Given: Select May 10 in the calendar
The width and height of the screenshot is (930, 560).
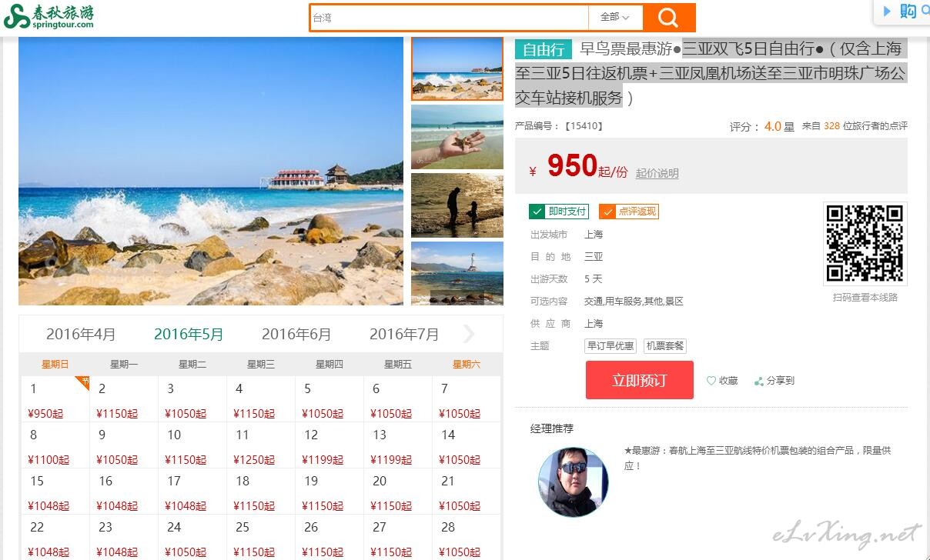Looking at the screenshot, I should click(x=192, y=445).
